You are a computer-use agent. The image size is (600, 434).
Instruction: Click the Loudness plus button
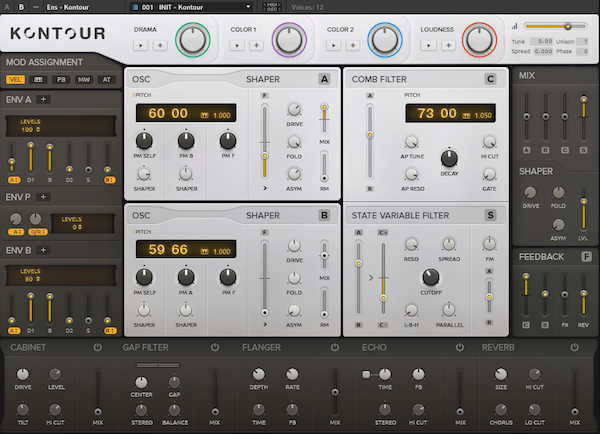tap(448, 46)
